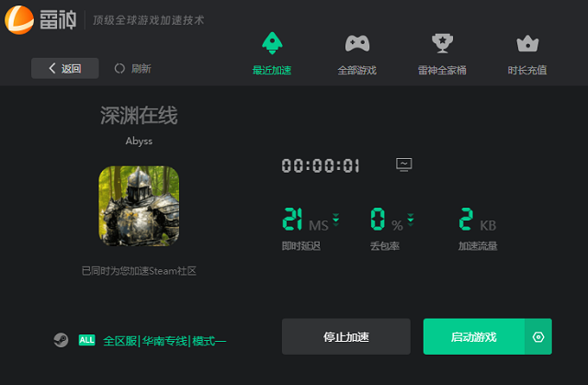Viewport: 588px width, 385px height.
Task: Click the 雷神 orange logo icon
Action: tap(19, 20)
